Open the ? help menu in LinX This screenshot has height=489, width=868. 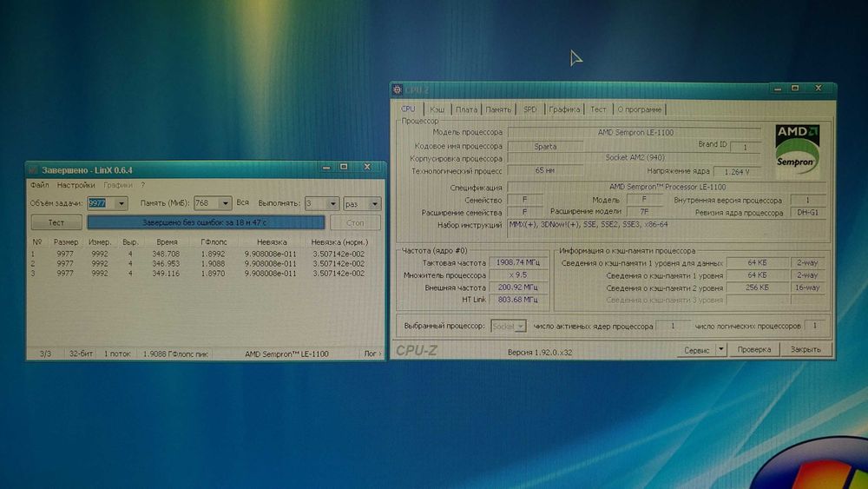click(x=143, y=185)
